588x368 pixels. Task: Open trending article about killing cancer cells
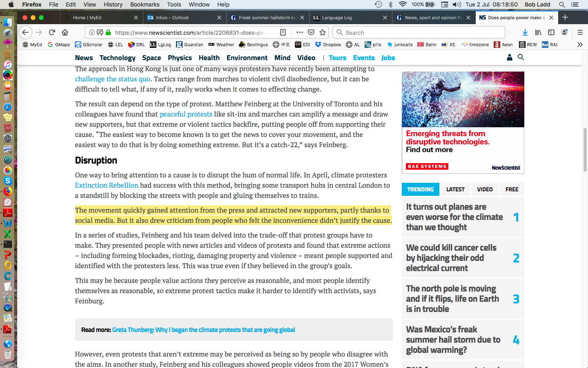point(451,258)
